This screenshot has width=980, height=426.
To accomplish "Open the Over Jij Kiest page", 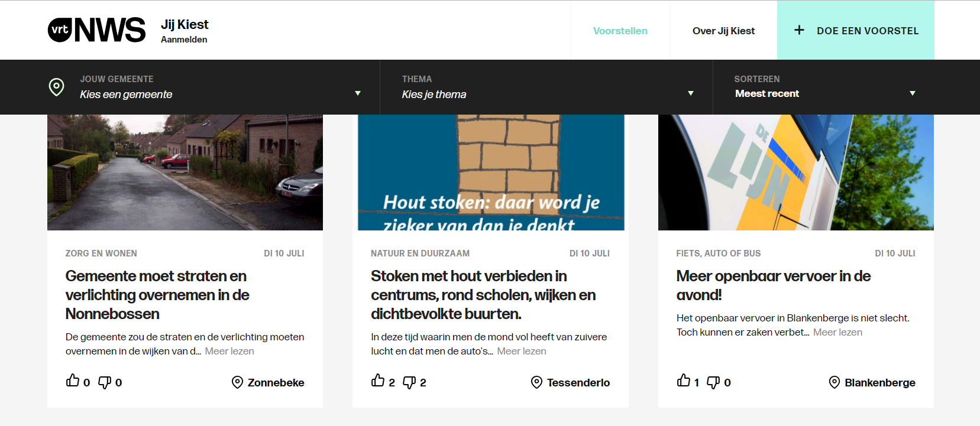I will point(723,31).
